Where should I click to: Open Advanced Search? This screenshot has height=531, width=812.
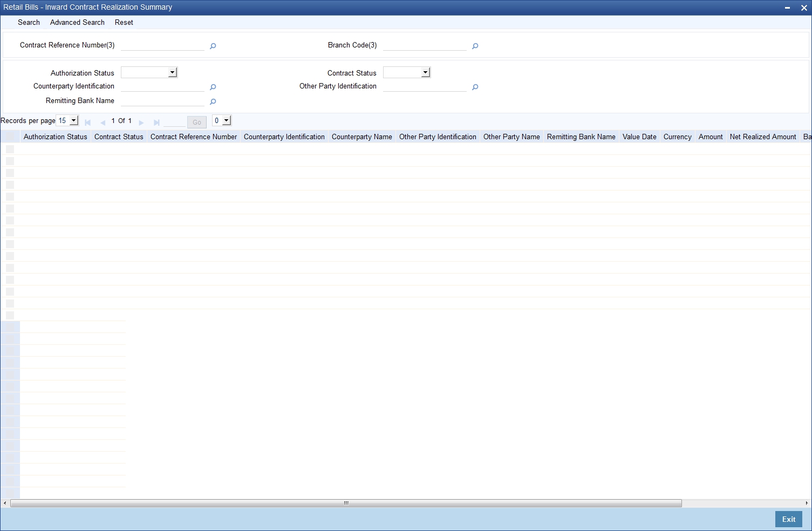click(77, 23)
